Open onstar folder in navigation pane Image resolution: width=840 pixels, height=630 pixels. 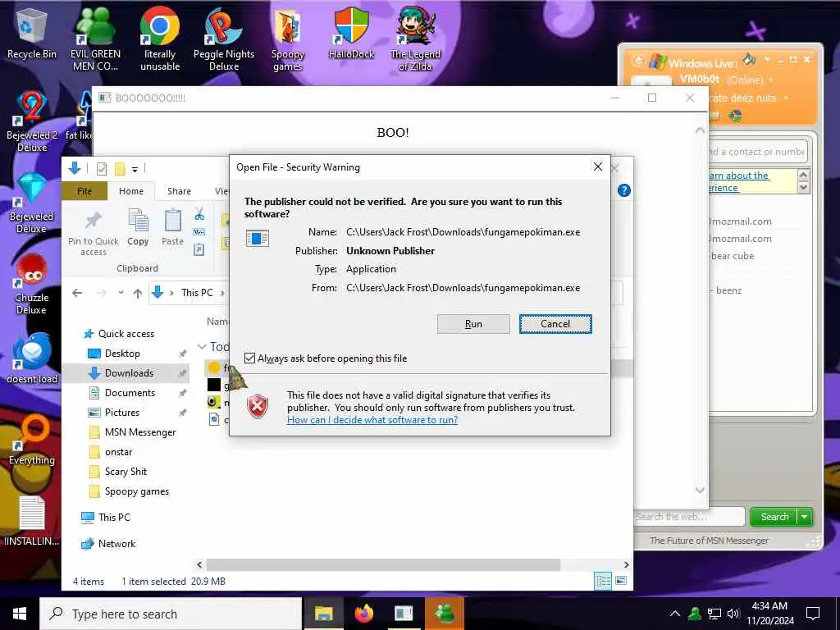pyautogui.click(x=118, y=452)
